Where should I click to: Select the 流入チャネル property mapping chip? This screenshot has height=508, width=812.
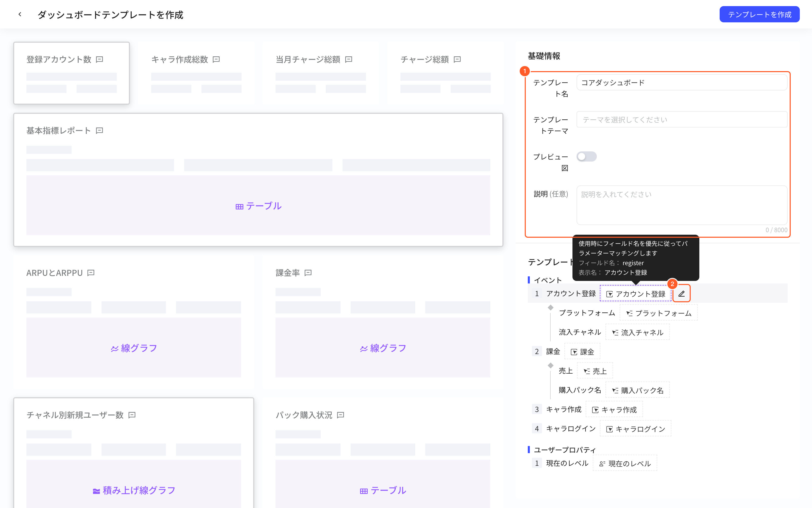point(637,332)
